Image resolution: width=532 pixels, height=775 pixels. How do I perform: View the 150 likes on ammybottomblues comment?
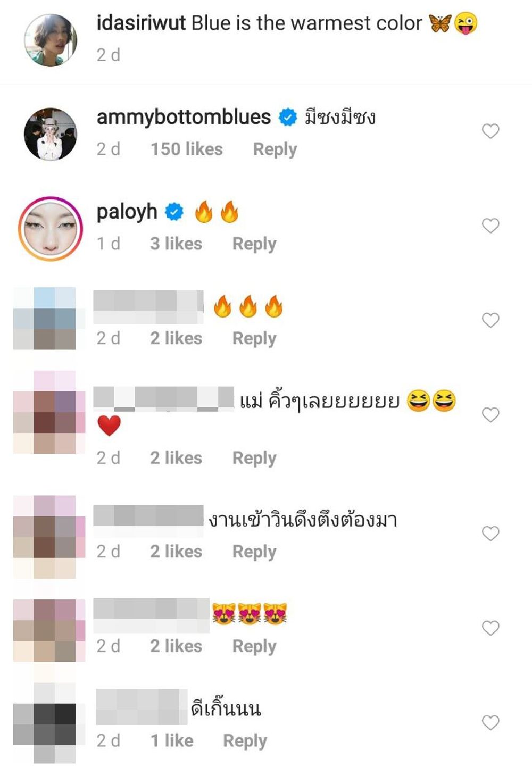(186, 149)
